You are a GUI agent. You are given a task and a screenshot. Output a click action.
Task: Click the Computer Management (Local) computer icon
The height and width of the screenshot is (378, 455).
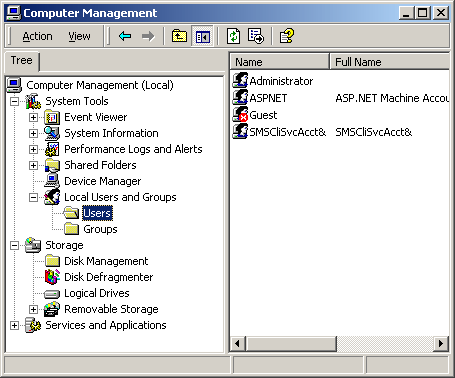[x=14, y=85]
